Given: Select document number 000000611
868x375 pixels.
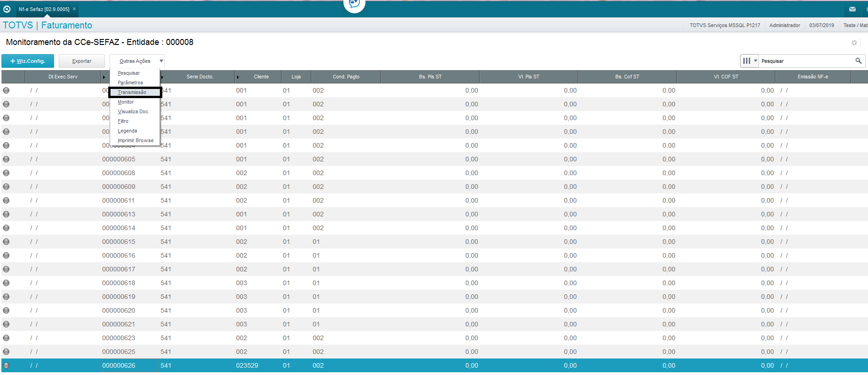Looking at the screenshot, I should click(119, 200).
